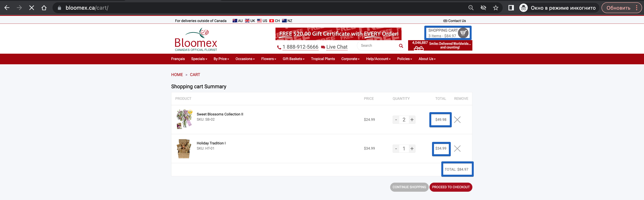Expand the By Price menu

(x=221, y=59)
